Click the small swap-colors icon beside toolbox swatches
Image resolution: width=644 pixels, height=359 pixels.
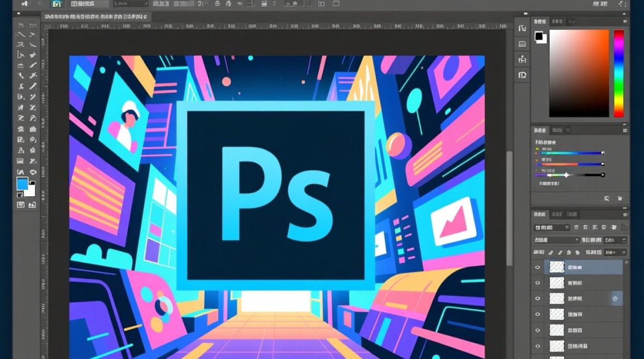(33, 182)
